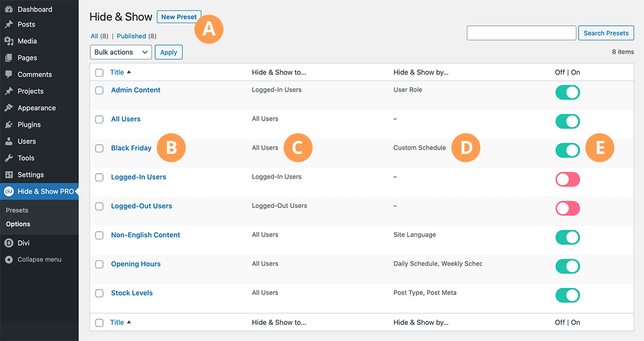Image resolution: width=644 pixels, height=341 pixels.
Task: Click the '8 items' count text
Action: pyautogui.click(x=623, y=52)
